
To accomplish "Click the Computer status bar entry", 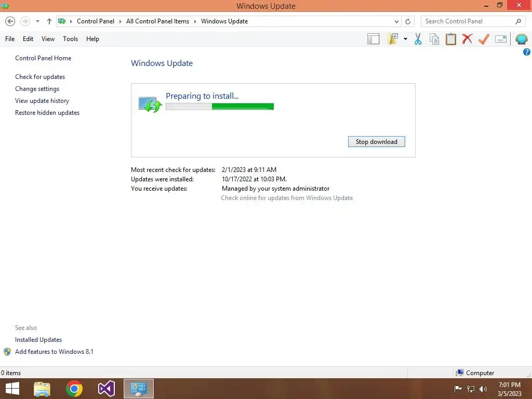I will click(x=475, y=373).
